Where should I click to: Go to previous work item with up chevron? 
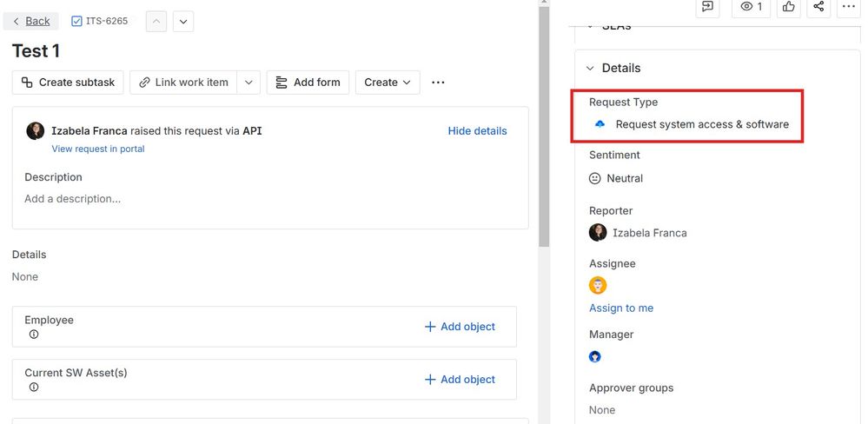coord(156,22)
